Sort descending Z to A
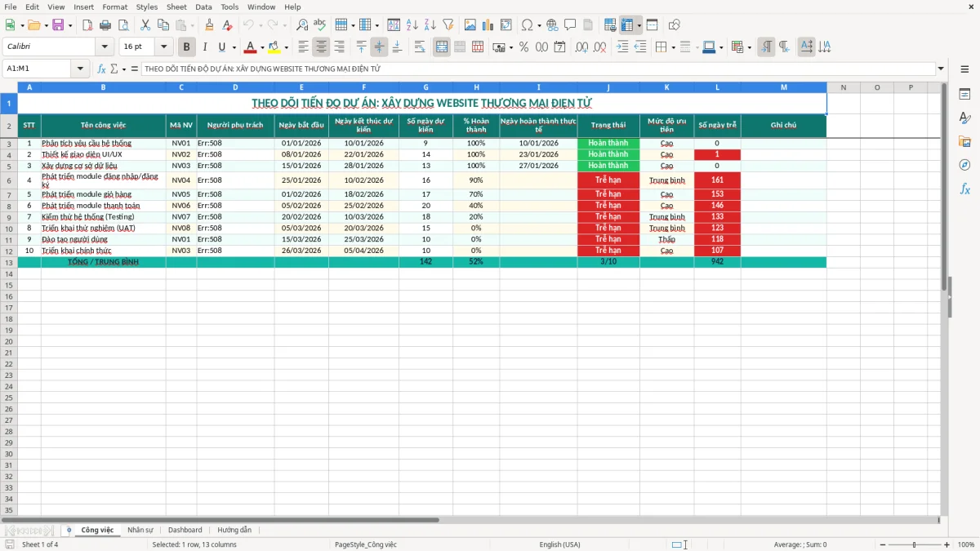Viewport: 980px width, 551px height. point(430,25)
